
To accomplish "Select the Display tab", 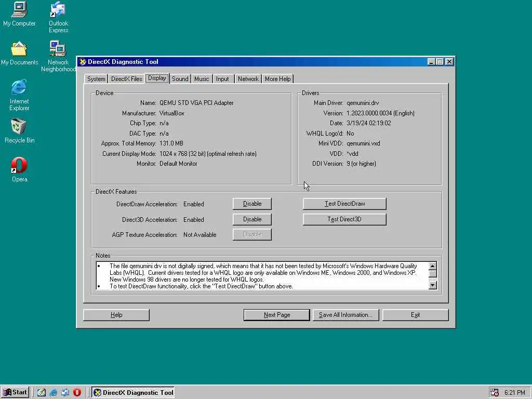I will click(157, 78).
